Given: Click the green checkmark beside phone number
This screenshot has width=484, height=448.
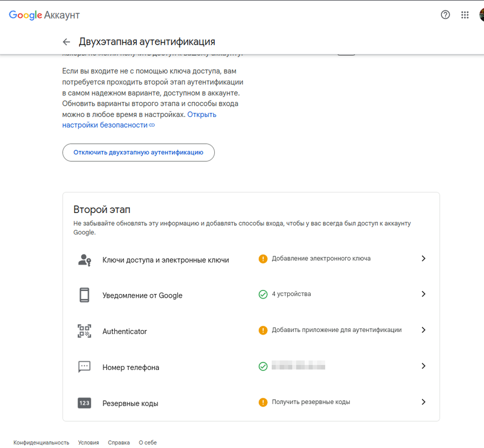Looking at the screenshot, I should pyautogui.click(x=263, y=366).
